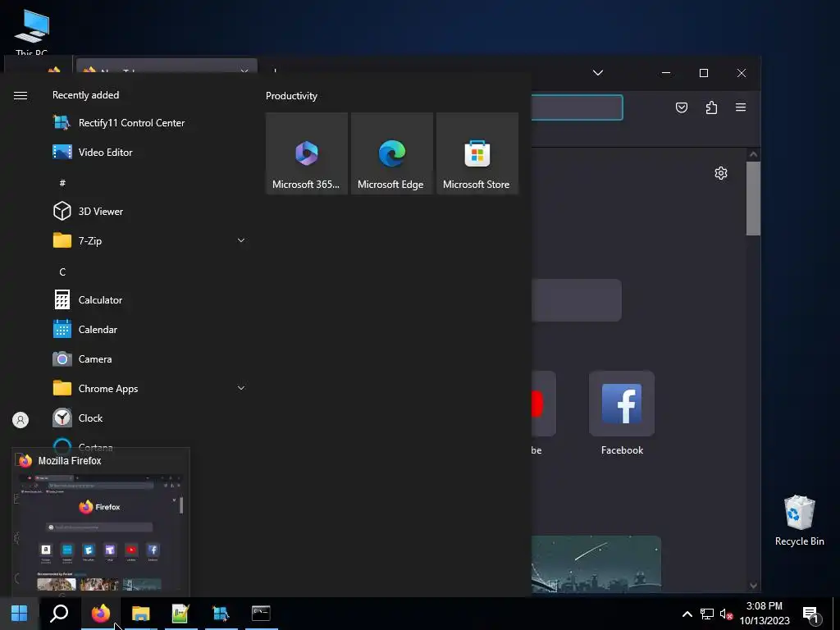
Task: Open 3D Viewer app
Action: [149, 211]
